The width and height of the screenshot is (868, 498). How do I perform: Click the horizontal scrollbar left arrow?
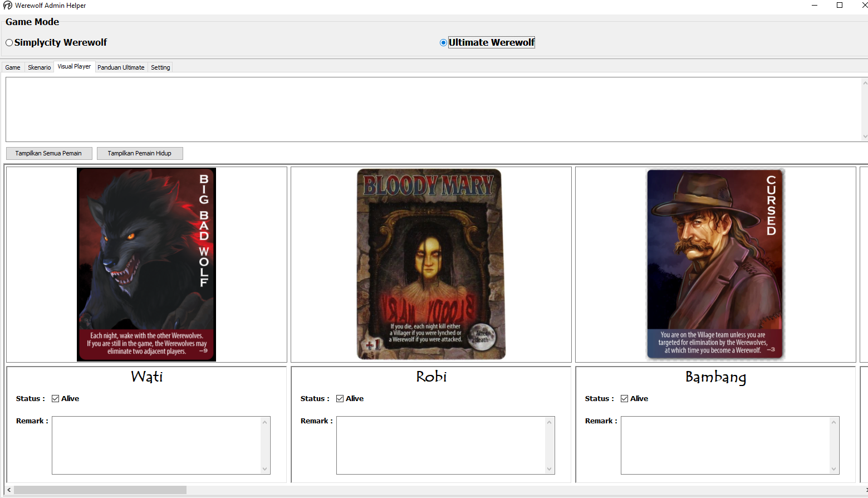click(x=9, y=490)
